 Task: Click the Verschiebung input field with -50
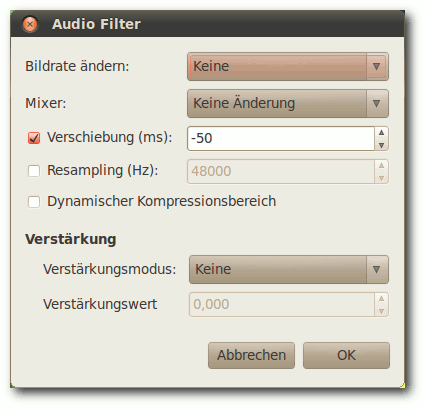coord(281,138)
